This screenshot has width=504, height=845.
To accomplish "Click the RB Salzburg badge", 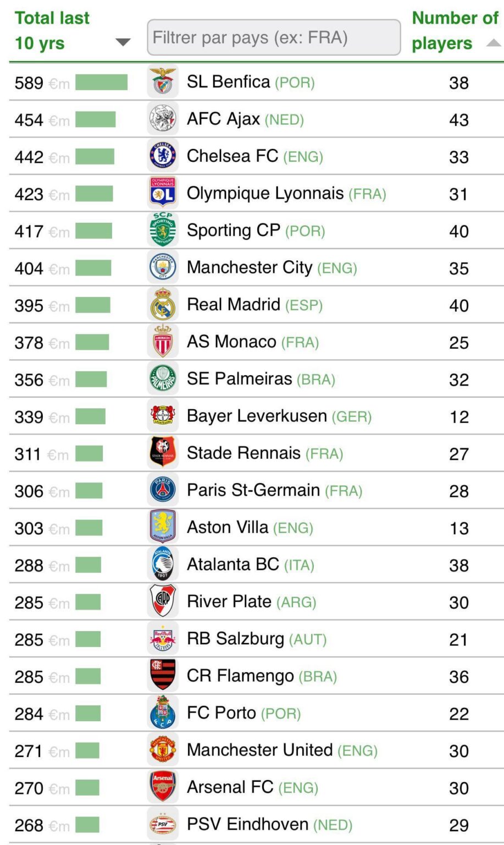I will pos(162,638).
